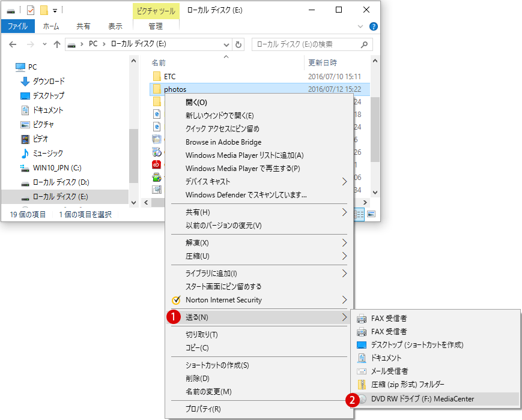
Task: Click the up-arrow parent folder button
Action: [57, 44]
